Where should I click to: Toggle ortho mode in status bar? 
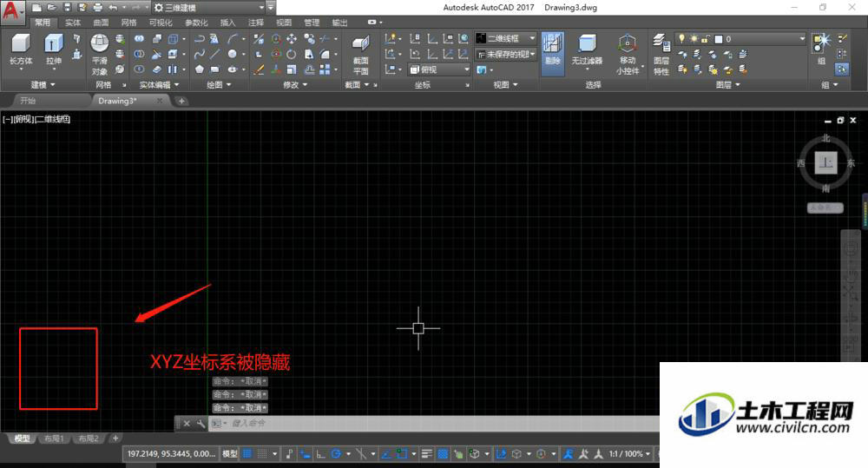[x=320, y=453]
